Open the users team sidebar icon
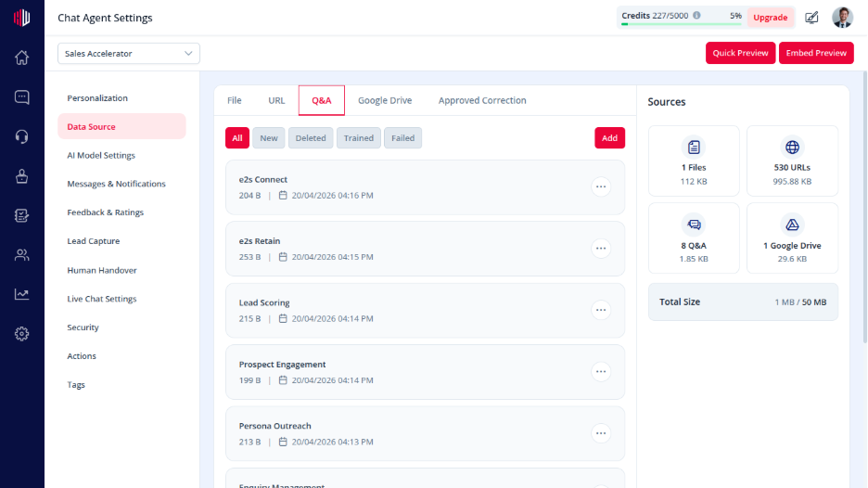 21,255
